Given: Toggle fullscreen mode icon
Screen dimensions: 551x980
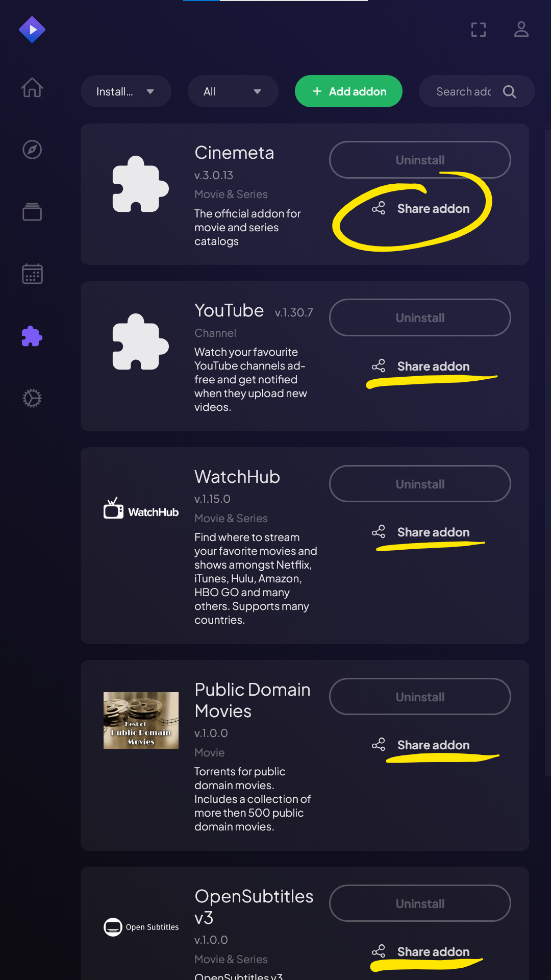Looking at the screenshot, I should pos(479,30).
